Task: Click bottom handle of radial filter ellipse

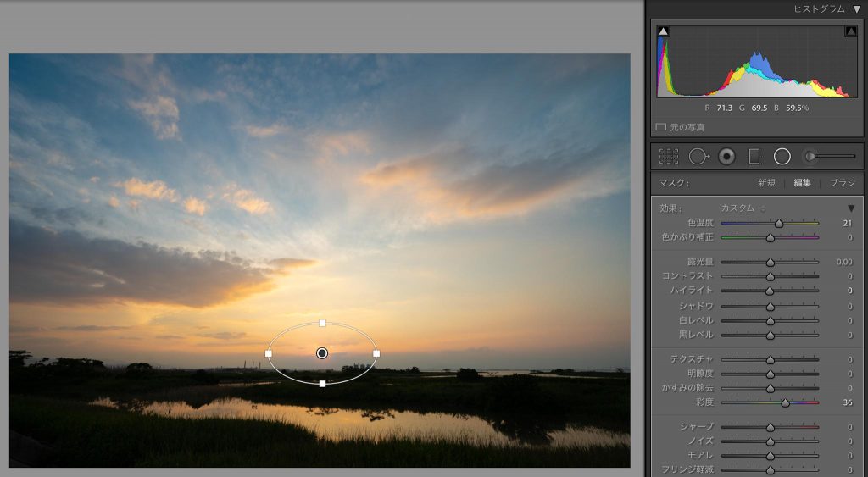Action: 323,384
